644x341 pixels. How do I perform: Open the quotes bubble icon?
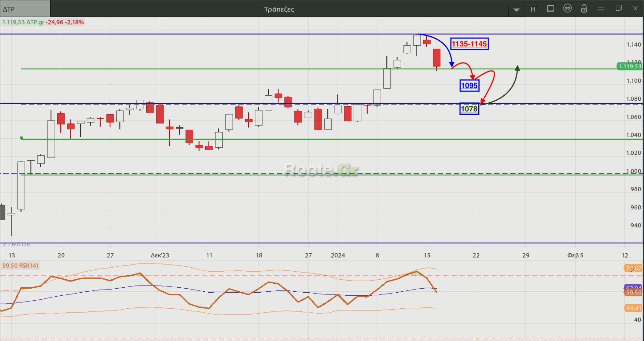point(567,9)
